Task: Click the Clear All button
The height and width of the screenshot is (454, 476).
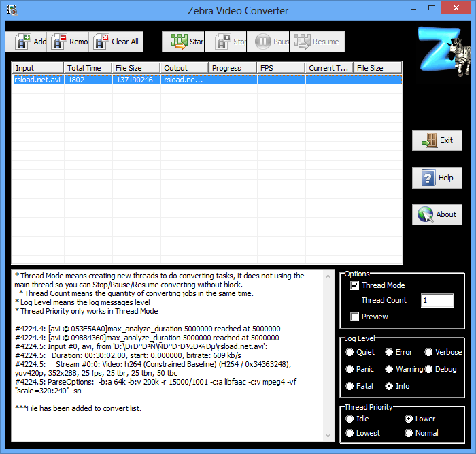Action: 116,42
